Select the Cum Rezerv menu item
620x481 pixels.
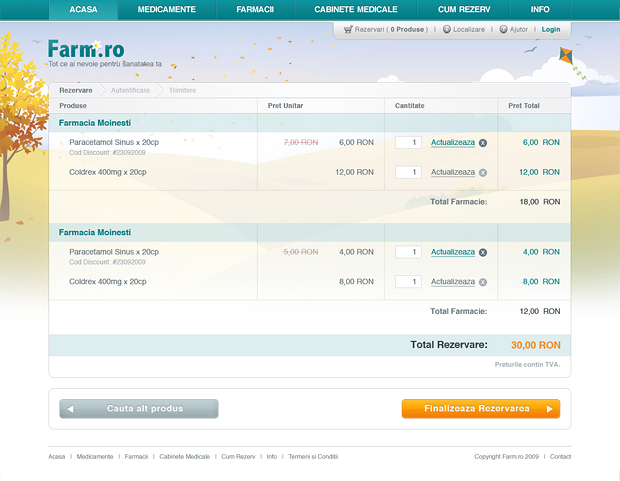click(464, 9)
